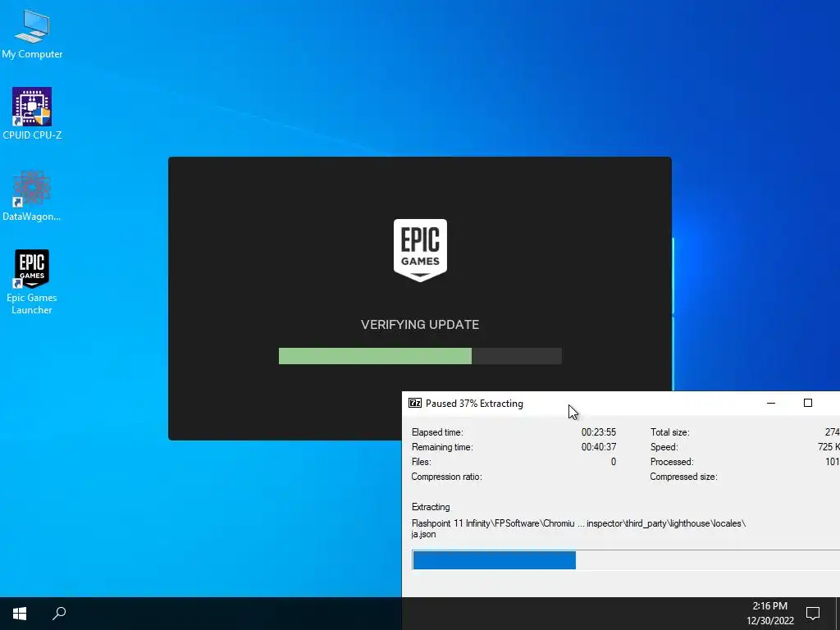Screen dimensions: 840x630
Task: Click the 'Processed:' label
Action: point(672,462)
